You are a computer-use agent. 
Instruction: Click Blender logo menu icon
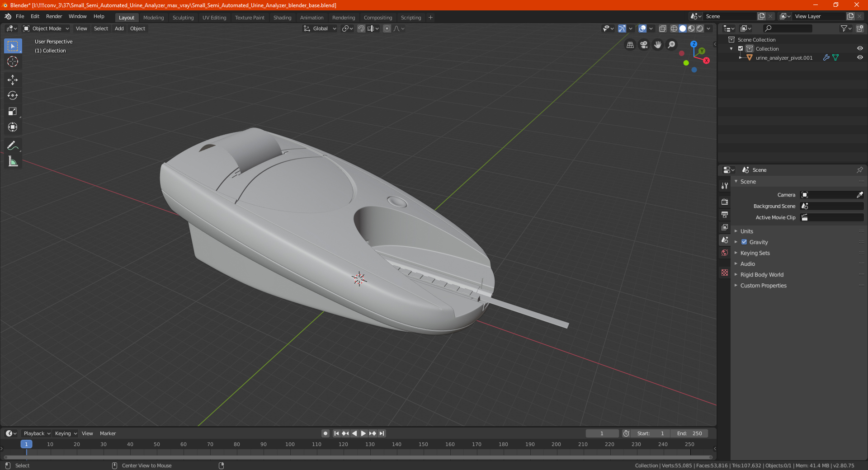(x=8, y=17)
